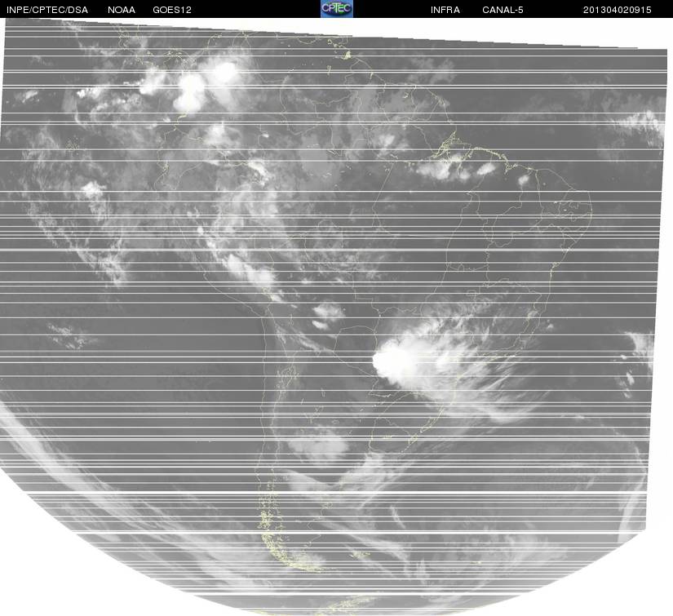Click the GOES12 satellite label

pyautogui.click(x=172, y=10)
